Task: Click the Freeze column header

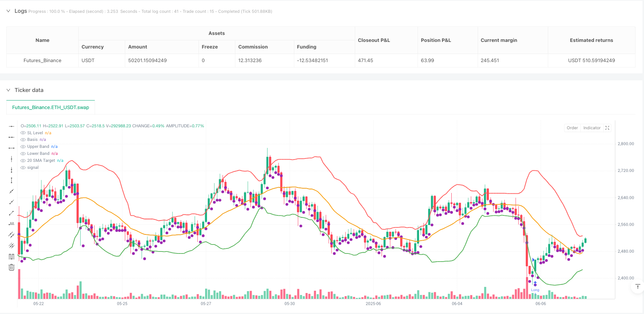Action: coord(217,47)
